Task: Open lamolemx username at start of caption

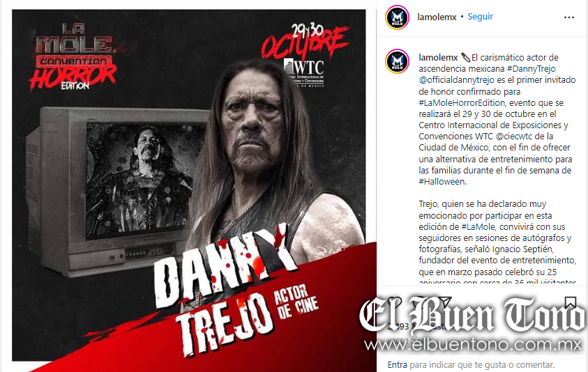Action: tap(438, 58)
